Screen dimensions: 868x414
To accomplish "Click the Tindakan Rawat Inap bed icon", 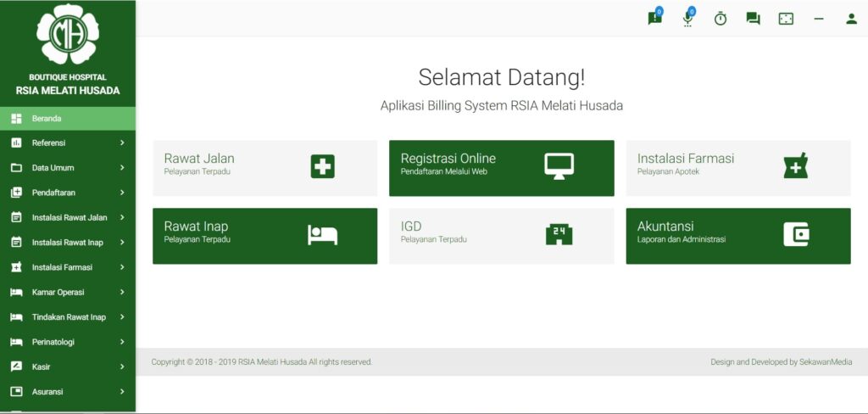I will [x=17, y=317].
